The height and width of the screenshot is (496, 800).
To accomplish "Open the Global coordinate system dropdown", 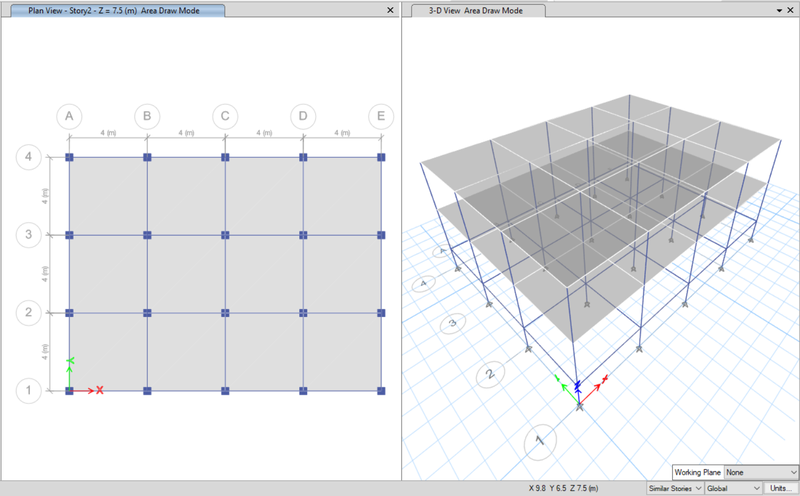I will pyautogui.click(x=733, y=488).
